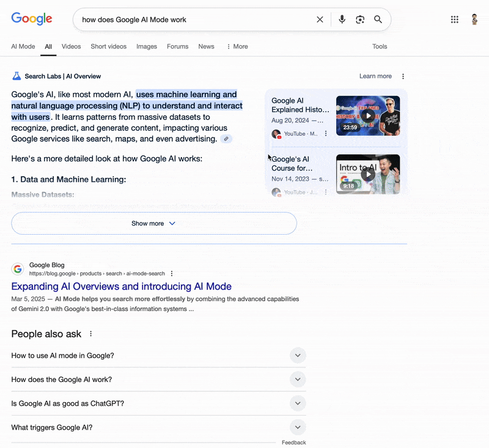Open the More search filters menu

[x=237, y=46]
